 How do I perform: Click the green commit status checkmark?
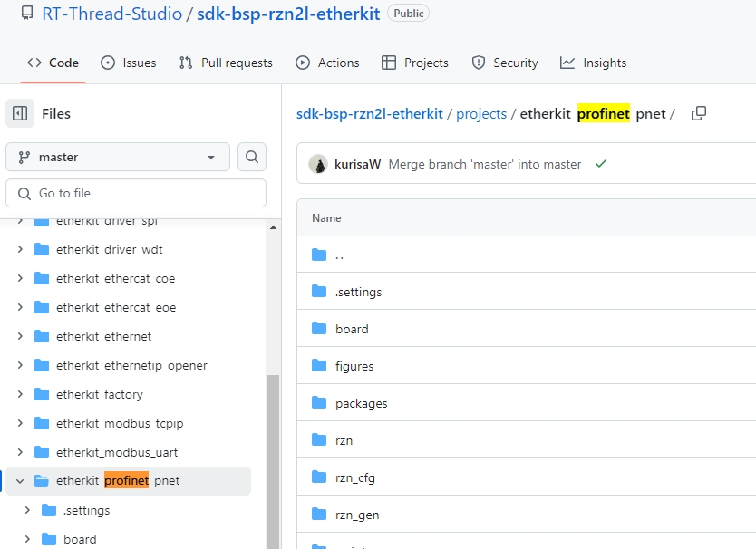[601, 164]
